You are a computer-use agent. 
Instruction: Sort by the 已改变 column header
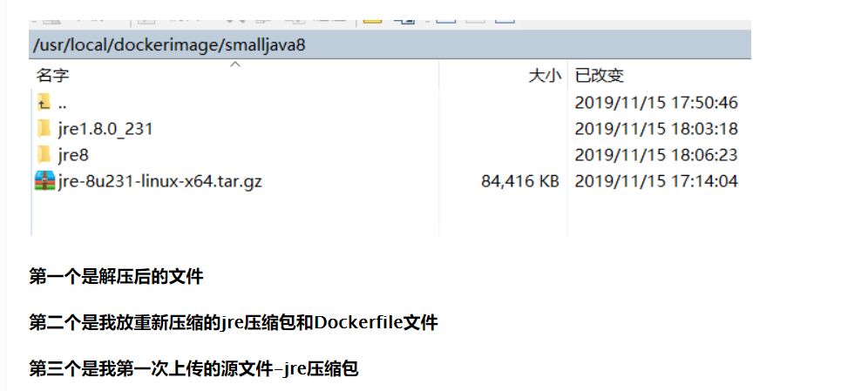click(x=600, y=75)
